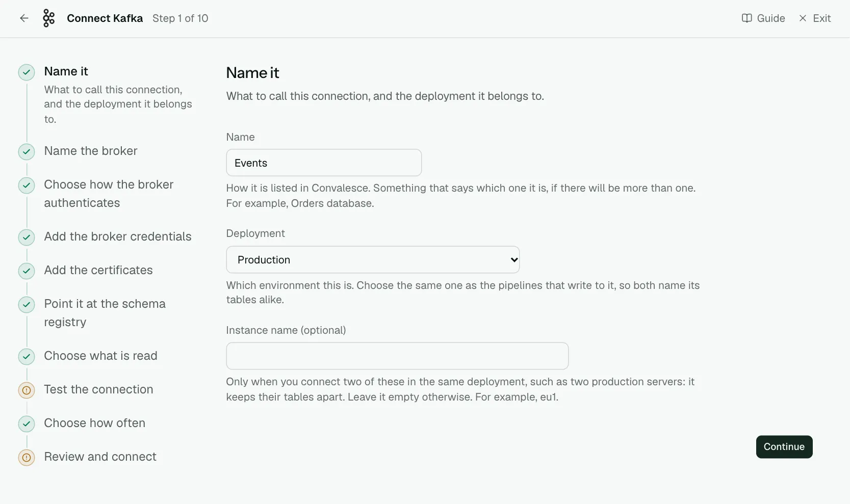Go to the Choose how the broker authenticates step
Image resolution: width=850 pixels, height=504 pixels.
109,194
